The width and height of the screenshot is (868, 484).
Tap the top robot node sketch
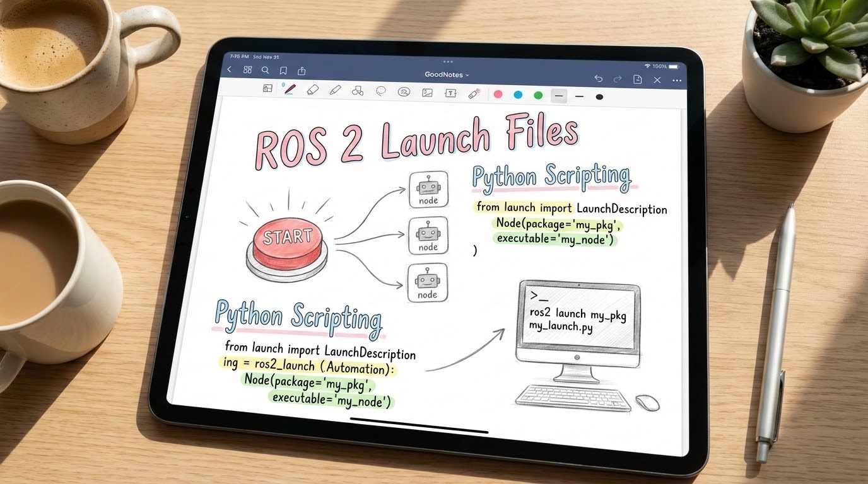point(428,189)
